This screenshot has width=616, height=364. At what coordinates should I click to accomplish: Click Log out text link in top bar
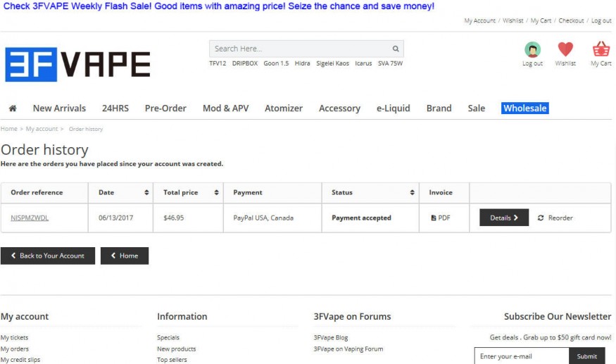coord(601,20)
